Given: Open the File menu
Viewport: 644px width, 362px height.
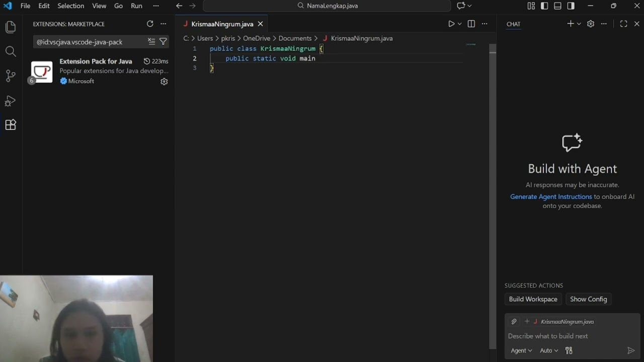Looking at the screenshot, I should [25, 6].
